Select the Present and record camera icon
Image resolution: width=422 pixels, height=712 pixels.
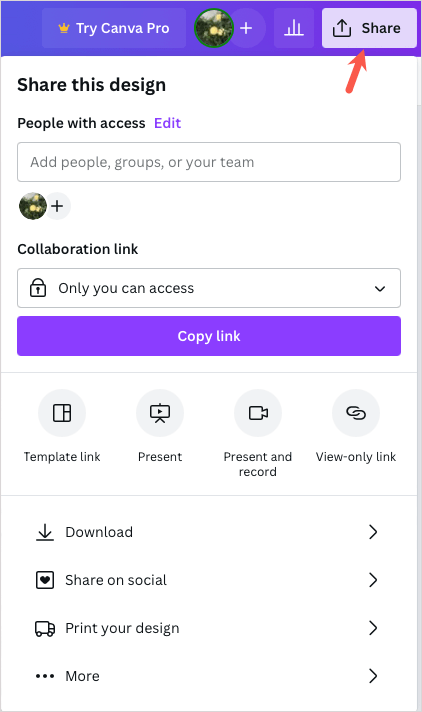[x=258, y=413]
